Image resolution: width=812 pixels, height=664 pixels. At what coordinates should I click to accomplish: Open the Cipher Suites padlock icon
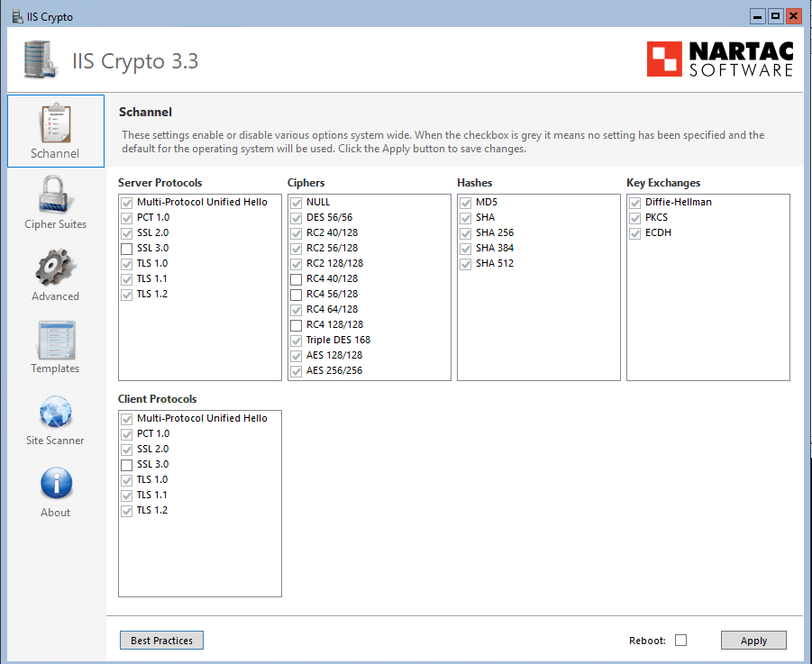pyautogui.click(x=55, y=195)
